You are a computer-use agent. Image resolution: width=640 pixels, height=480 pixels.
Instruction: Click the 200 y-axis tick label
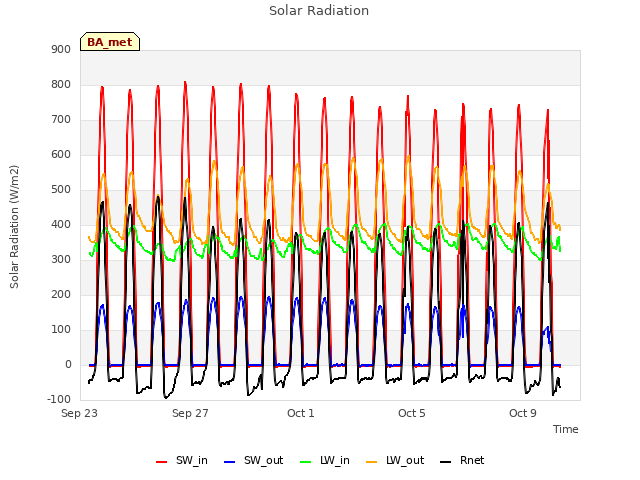pyautogui.click(x=61, y=295)
